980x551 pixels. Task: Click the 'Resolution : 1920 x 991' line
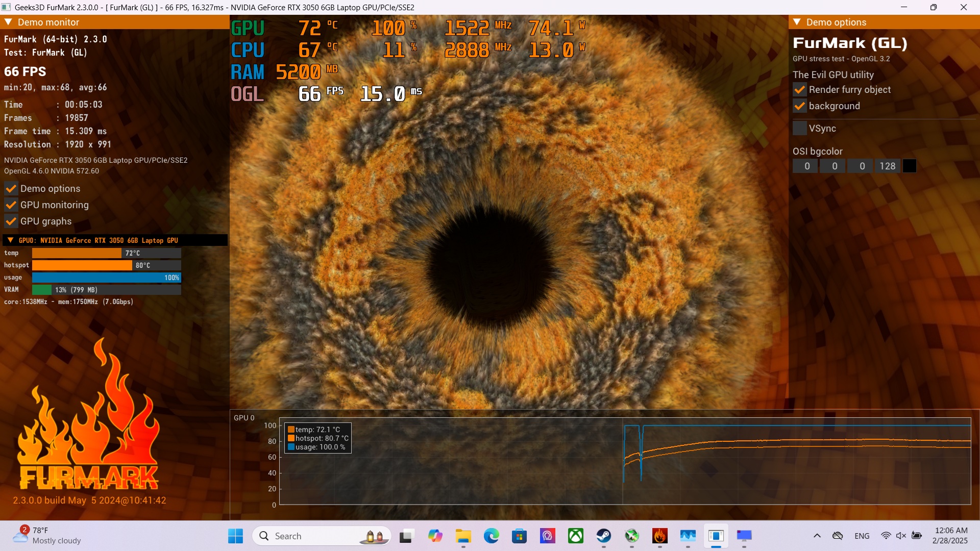58,144
